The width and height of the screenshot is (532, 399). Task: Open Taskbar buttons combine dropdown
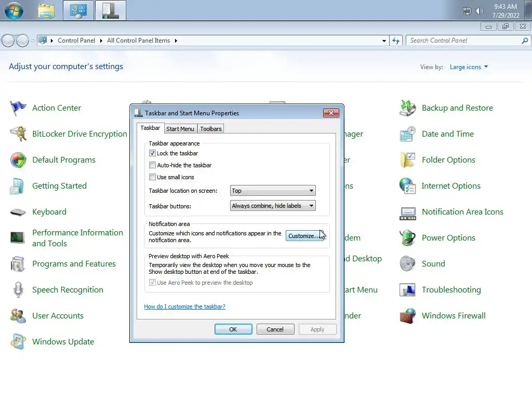tap(273, 206)
